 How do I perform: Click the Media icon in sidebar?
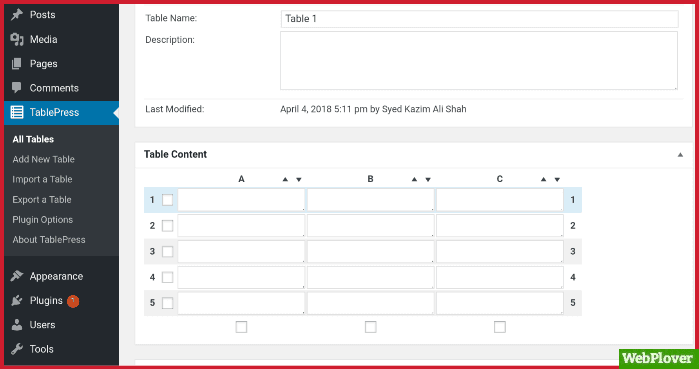tap(17, 39)
